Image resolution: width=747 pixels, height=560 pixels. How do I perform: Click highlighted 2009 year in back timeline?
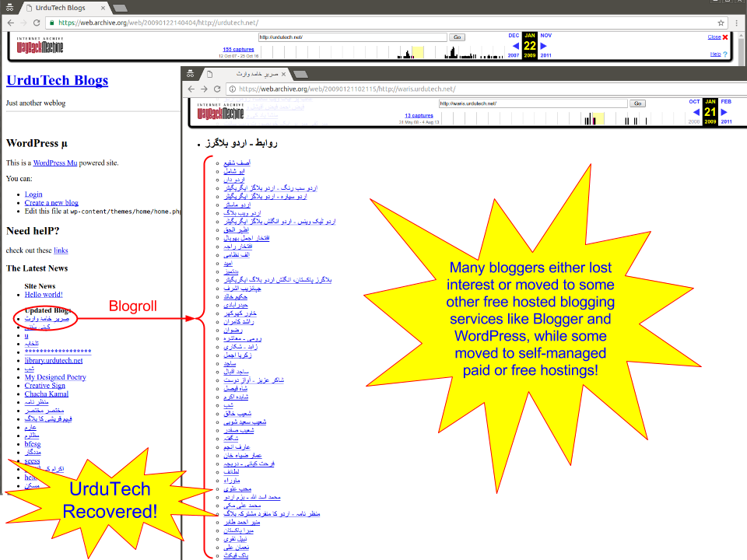pos(530,55)
